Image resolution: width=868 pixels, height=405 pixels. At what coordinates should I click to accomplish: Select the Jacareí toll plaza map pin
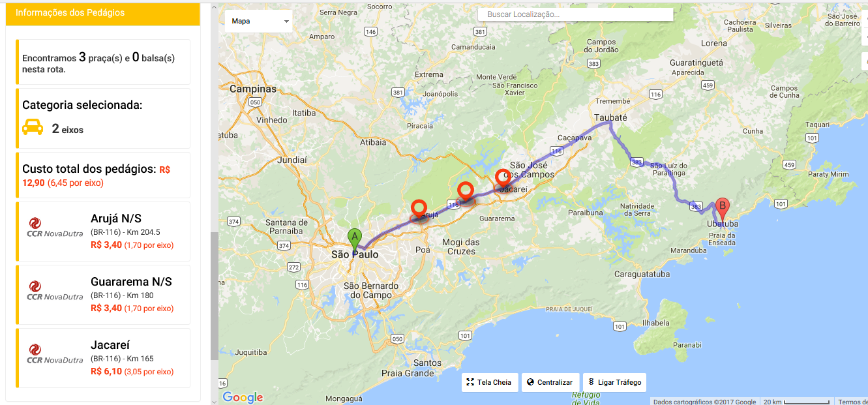click(x=503, y=179)
